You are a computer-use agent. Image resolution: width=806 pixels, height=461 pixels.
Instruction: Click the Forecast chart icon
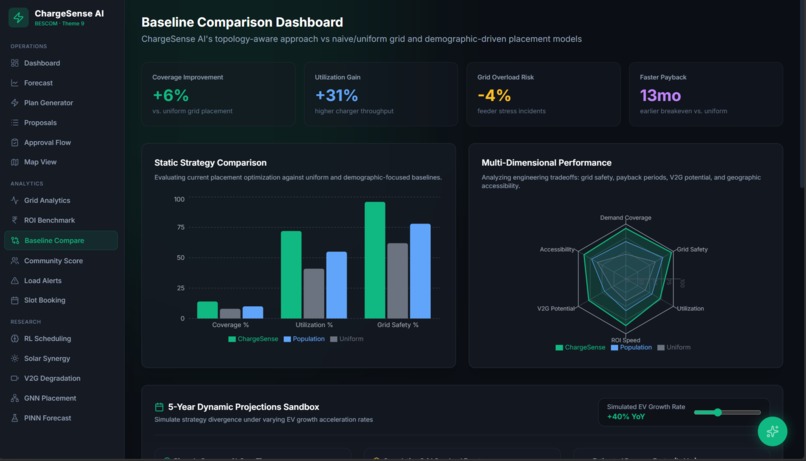(14, 83)
